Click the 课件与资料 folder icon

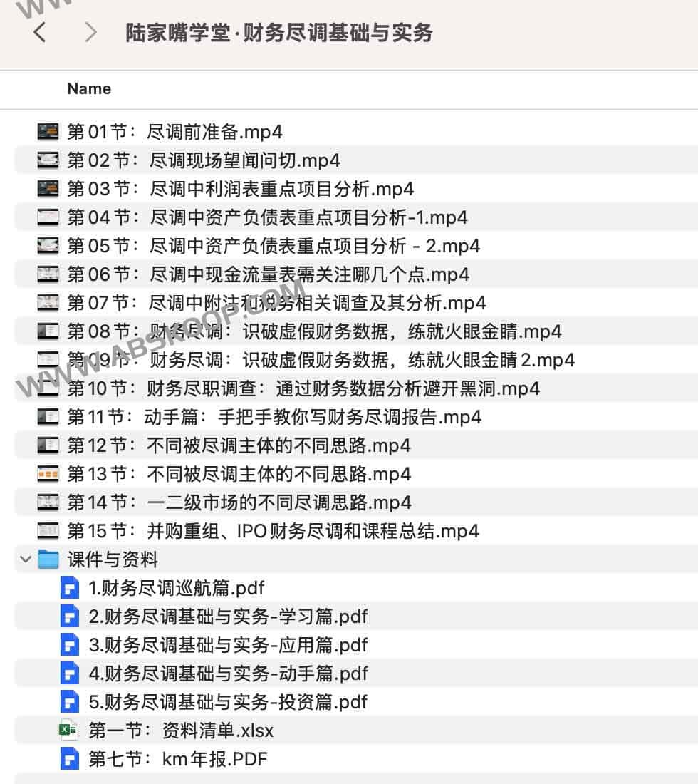pos(48,559)
